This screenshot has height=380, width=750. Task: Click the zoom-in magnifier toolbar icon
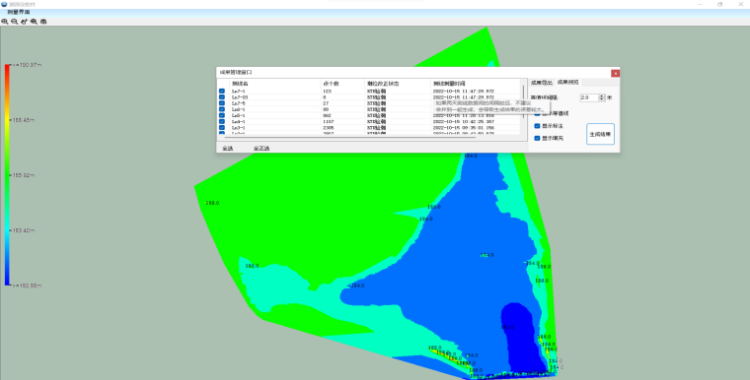[x=5, y=22]
